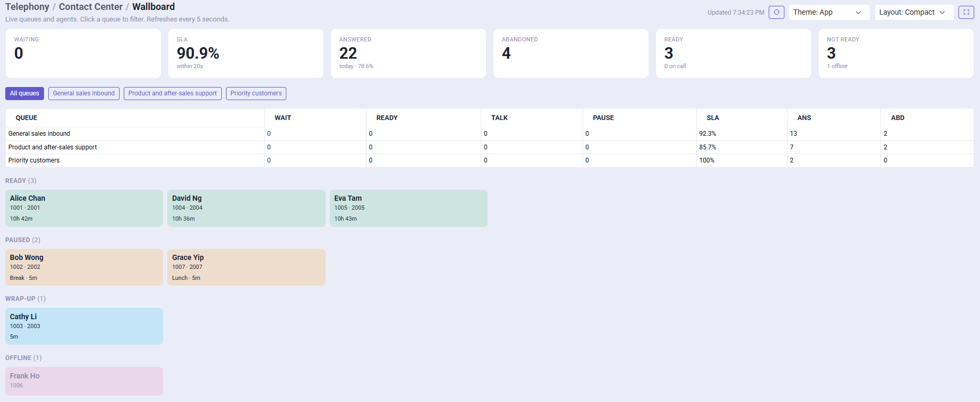Screen dimensions: 980x402
Task: Click the Not Ready stat card
Action: (896, 53)
